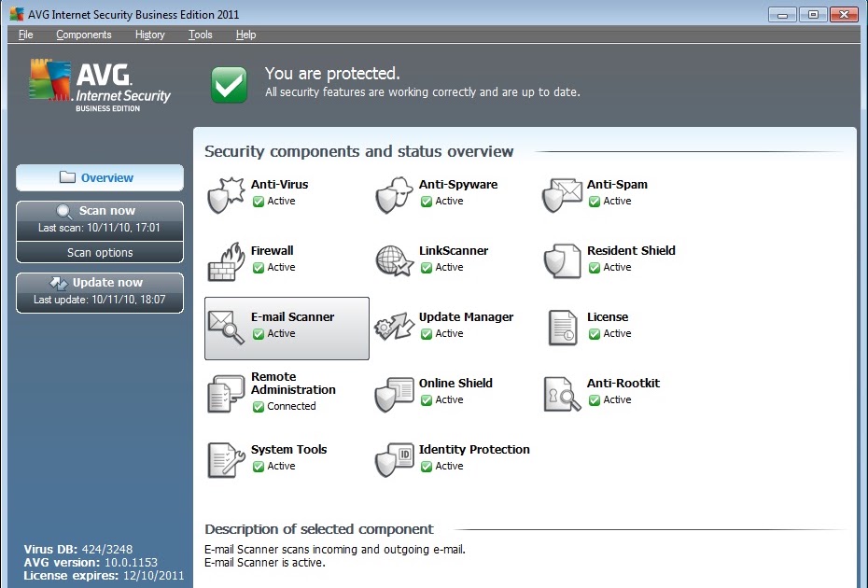Screen dimensions: 868x588
Task: Open the File menu
Action: 25,35
